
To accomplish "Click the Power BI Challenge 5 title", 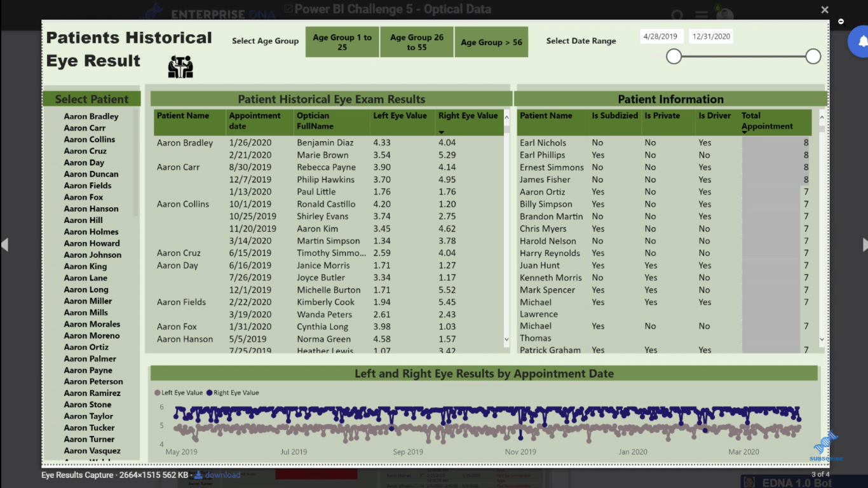I will click(x=392, y=9).
